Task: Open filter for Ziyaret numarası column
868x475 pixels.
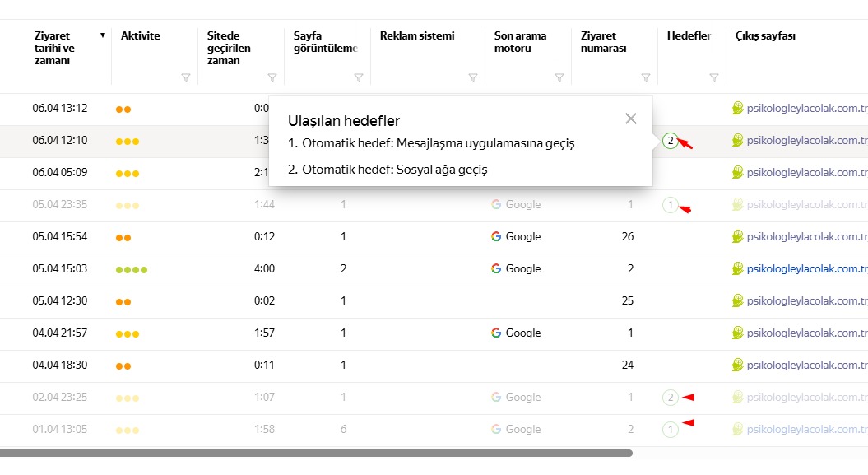Action: [645, 78]
